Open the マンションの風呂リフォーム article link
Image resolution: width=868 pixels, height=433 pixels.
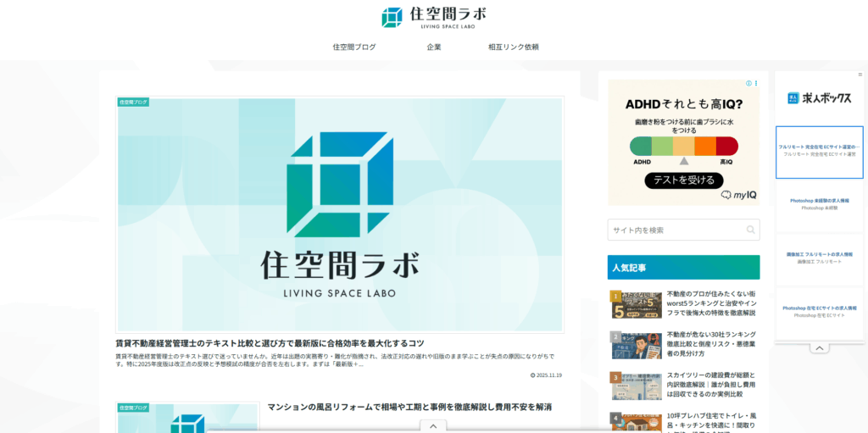coord(409,408)
